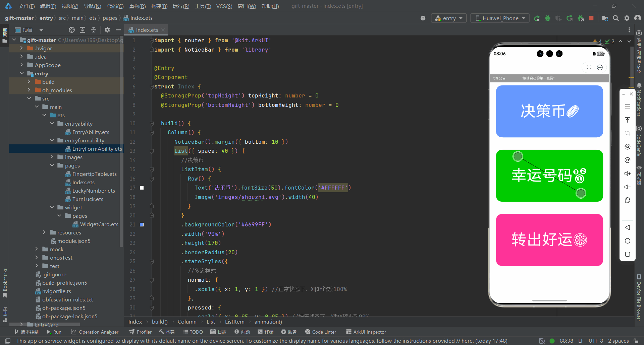Open the Code Linter tool window
This screenshot has height=345, width=644.
(321, 332)
